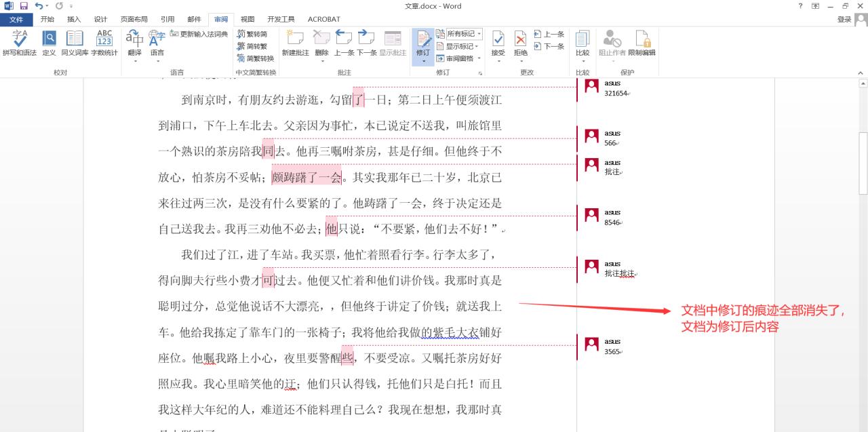Go to previous comment 上一条
Viewport: 868px width, 432px height.
pos(344,43)
